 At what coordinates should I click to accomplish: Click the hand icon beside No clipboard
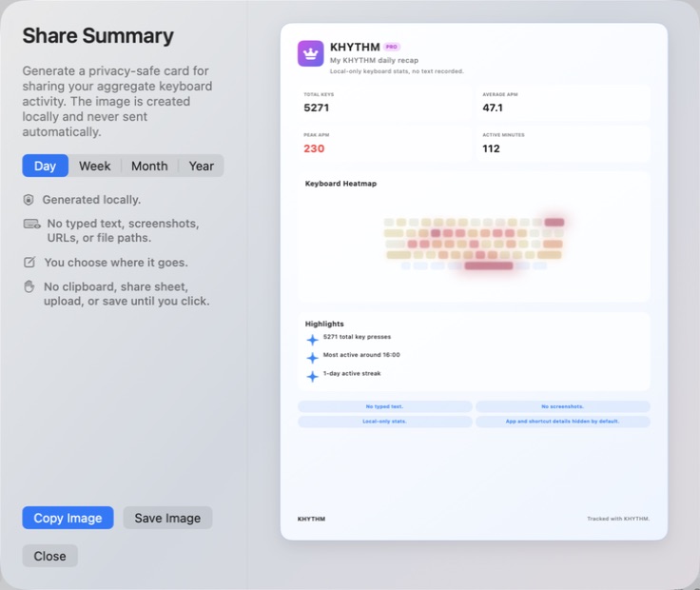coord(29,286)
